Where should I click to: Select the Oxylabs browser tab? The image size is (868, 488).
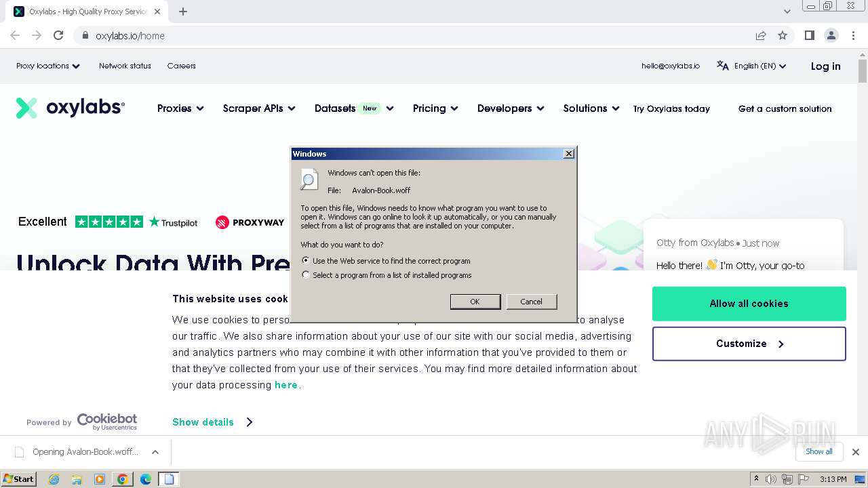point(87,12)
